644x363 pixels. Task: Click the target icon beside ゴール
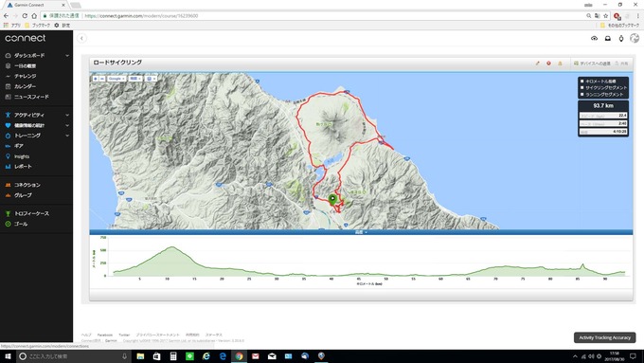tap(8, 224)
